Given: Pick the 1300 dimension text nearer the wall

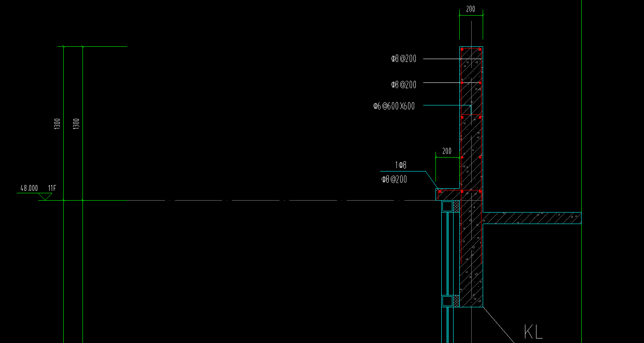Looking at the screenshot, I should 76,124.
